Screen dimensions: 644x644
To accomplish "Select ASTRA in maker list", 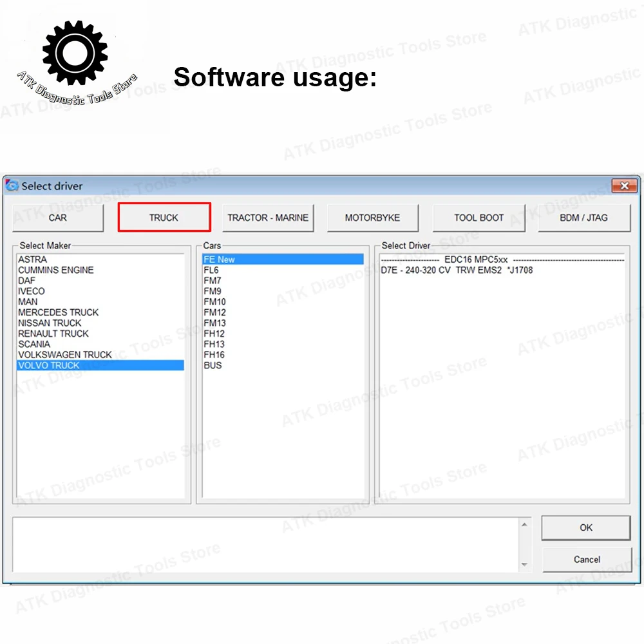I will (x=100, y=260).
